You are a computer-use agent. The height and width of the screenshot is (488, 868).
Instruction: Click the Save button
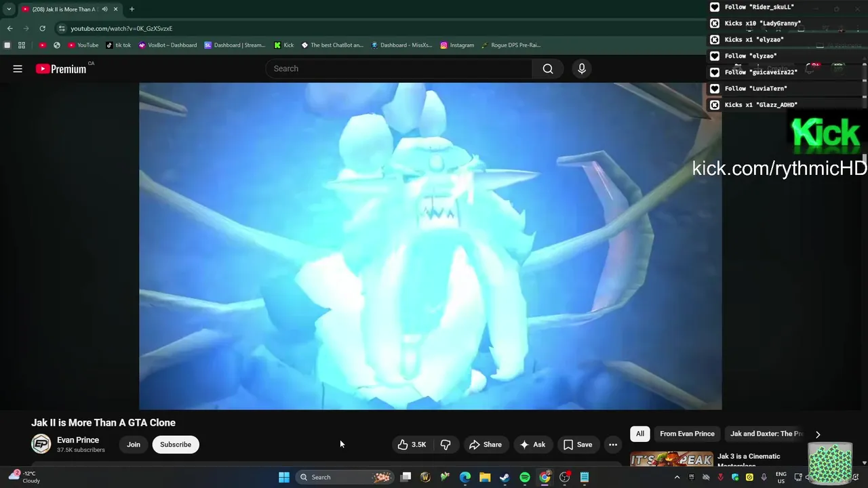(x=578, y=445)
